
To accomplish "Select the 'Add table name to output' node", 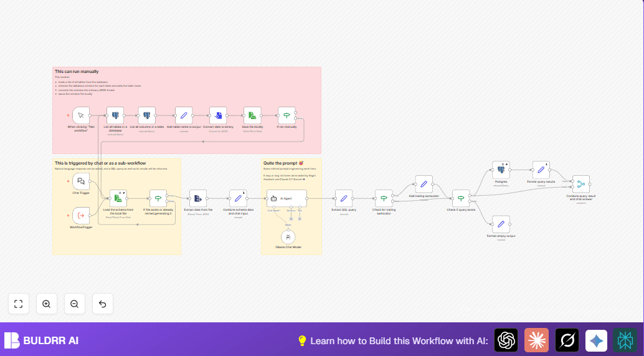I will (184, 115).
